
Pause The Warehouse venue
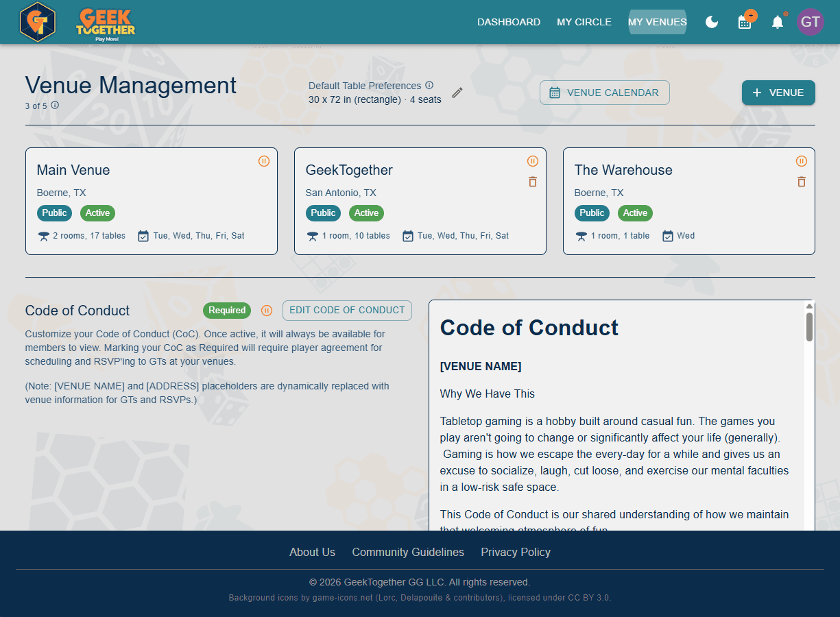pos(802,161)
